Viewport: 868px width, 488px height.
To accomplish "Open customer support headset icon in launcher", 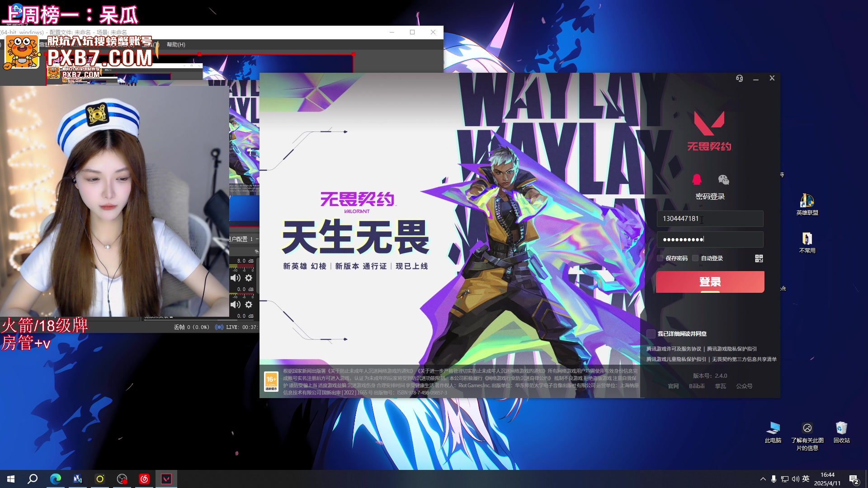I will pos(740,78).
